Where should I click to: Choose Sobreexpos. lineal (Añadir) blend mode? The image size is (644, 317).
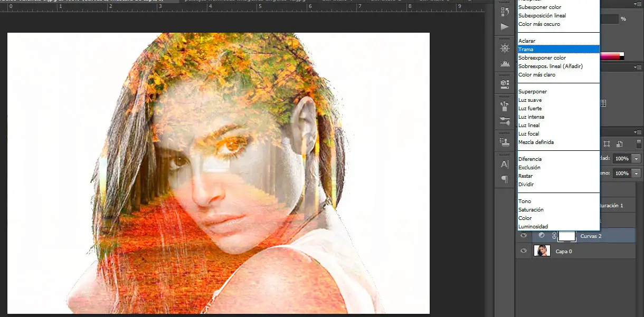558,66
